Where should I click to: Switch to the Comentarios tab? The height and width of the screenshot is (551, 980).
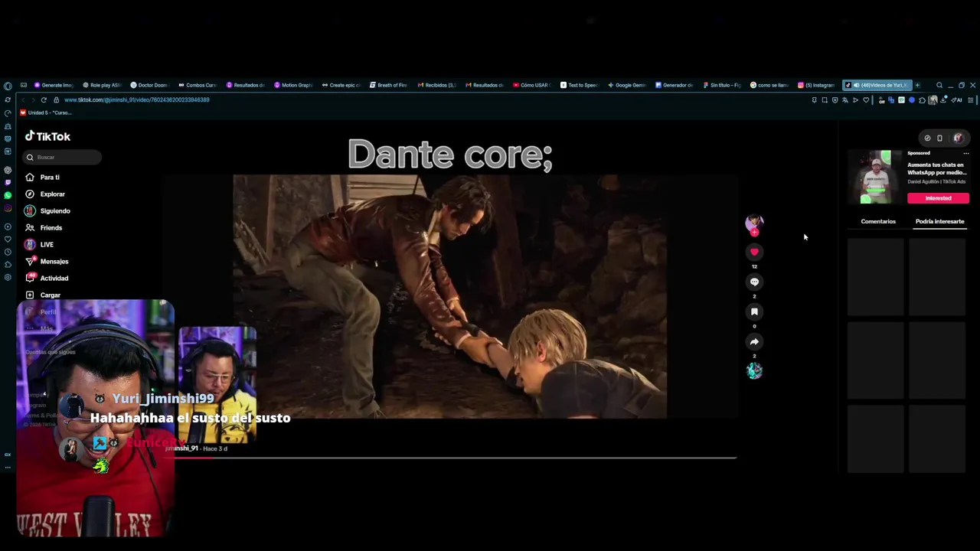878,221
